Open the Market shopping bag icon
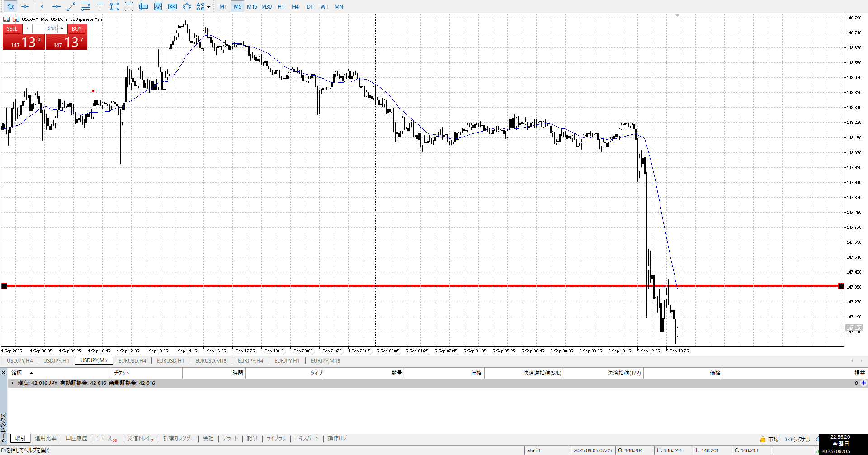 click(x=763, y=439)
